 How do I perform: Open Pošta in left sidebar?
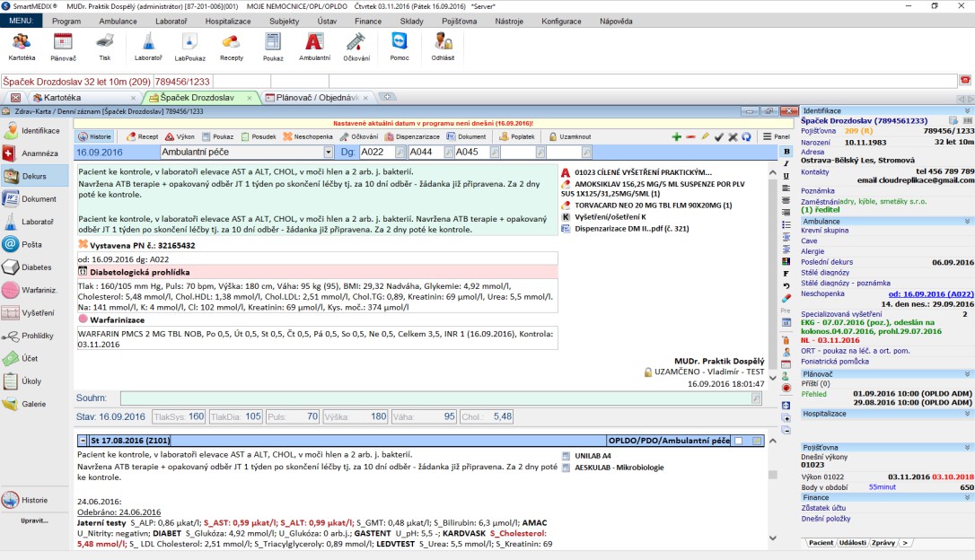(x=35, y=244)
